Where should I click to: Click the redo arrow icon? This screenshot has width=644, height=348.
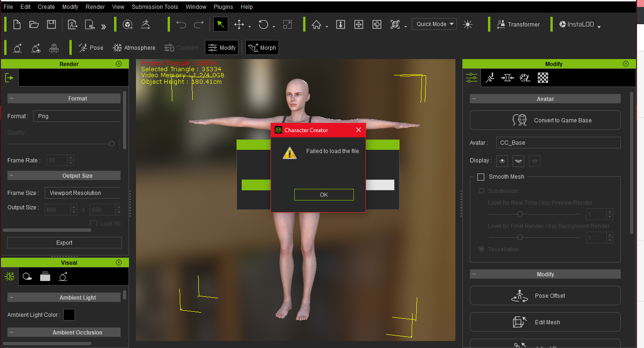[199, 25]
